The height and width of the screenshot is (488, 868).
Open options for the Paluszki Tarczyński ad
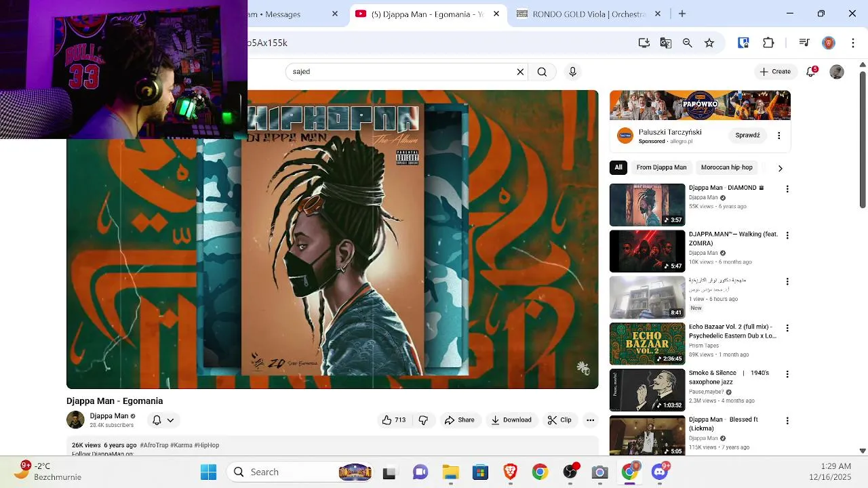[x=778, y=136]
